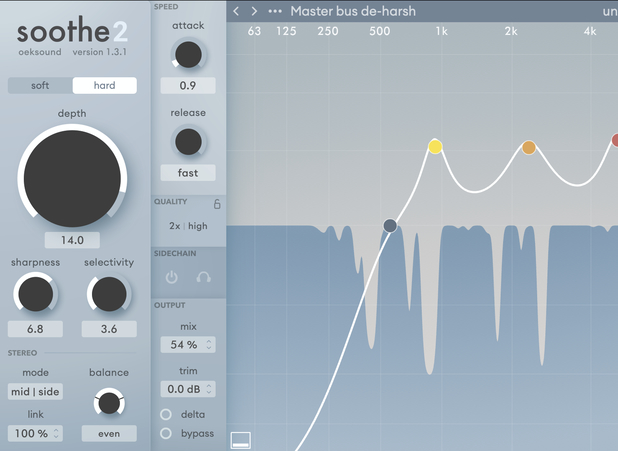Toggle the quality lock icon
The height and width of the screenshot is (451, 618).
[x=217, y=204]
